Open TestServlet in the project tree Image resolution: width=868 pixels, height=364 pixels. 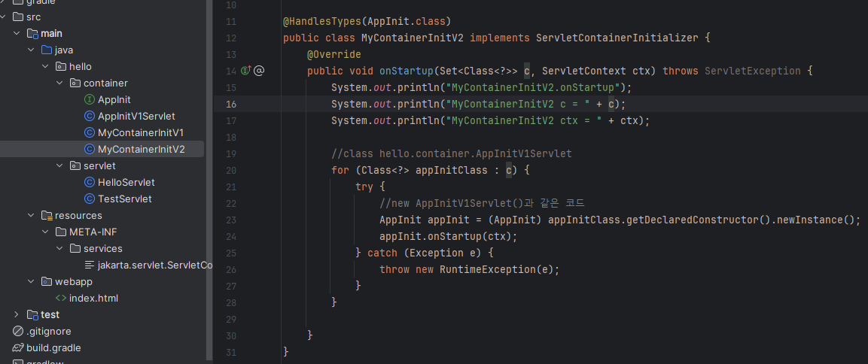124,199
